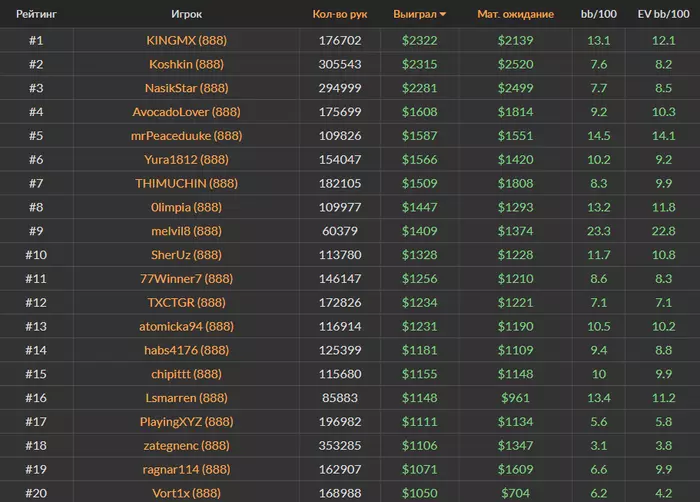700x502 pixels.
Task: Select expected value $961
Action: click(x=515, y=397)
